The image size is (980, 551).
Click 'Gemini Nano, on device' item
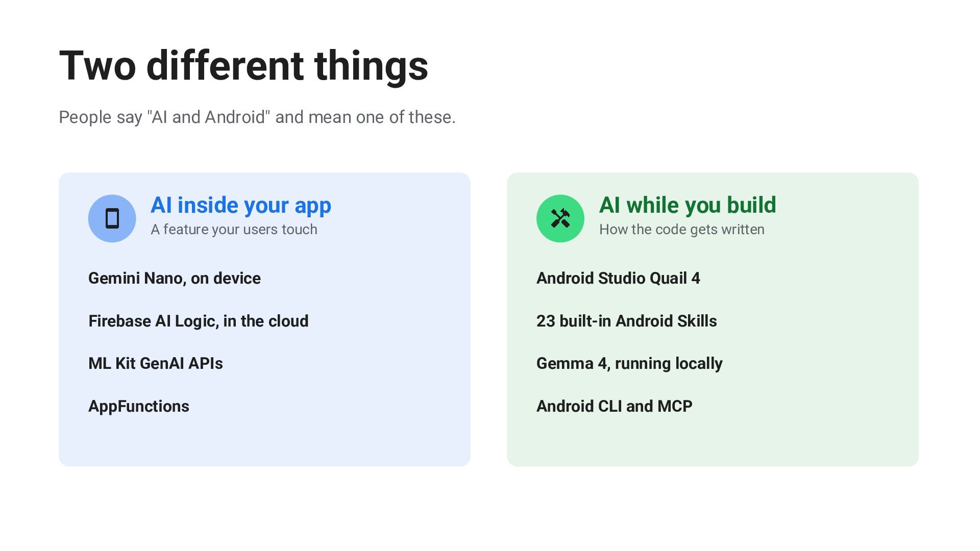click(175, 278)
